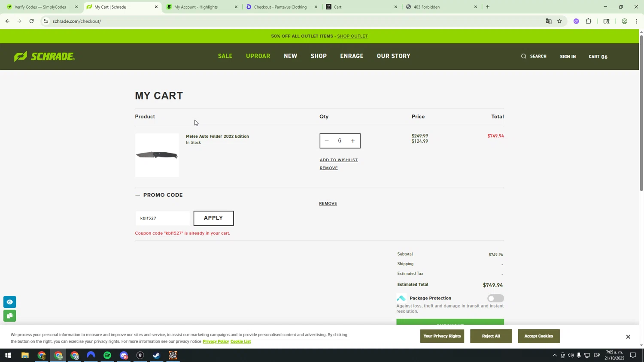Open File Explorer from the taskbar
The width and height of the screenshot is (644, 362).
25,356
